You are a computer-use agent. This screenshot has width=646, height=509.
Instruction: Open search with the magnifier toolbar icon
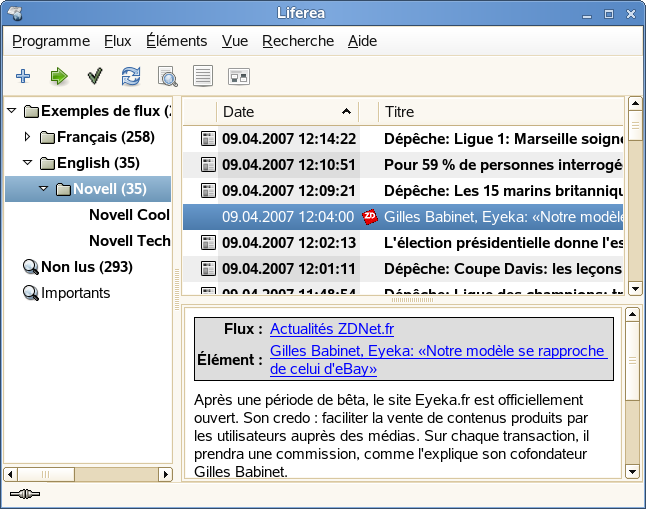(167, 77)
